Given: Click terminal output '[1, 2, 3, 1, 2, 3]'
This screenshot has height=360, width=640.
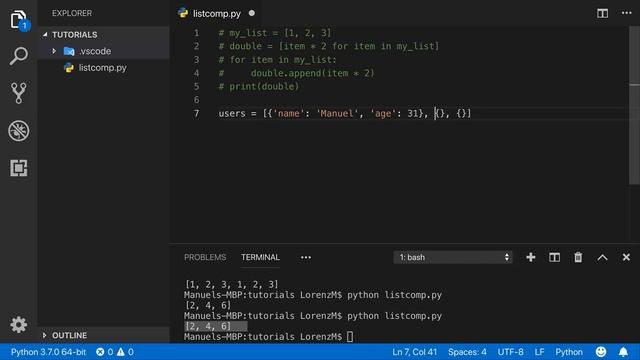Looking at the screenshot, I should (231, 284).
